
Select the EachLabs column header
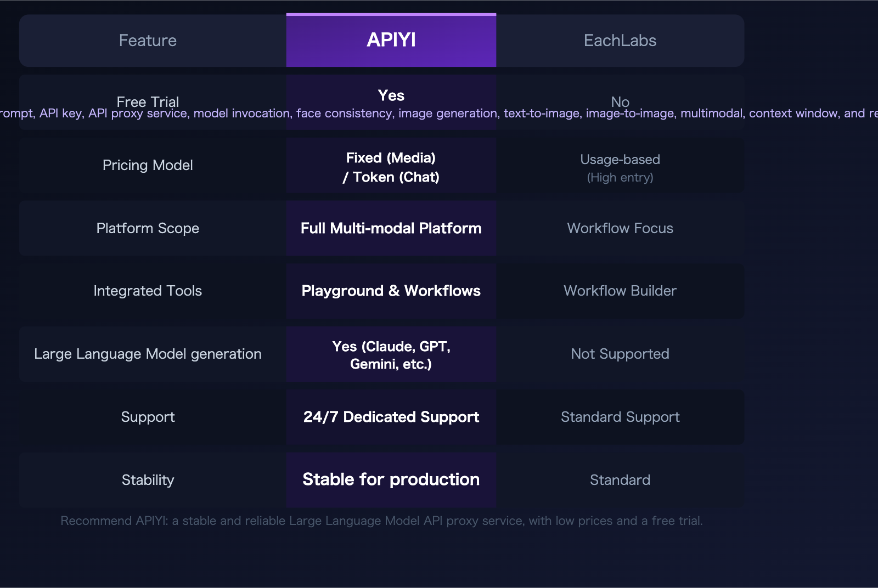620,40
